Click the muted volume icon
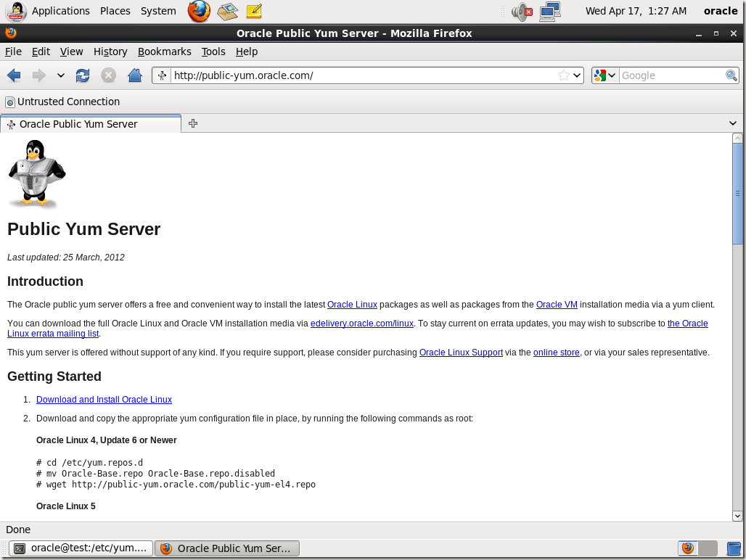This screenshot has width=746, height=560. click(x=522, y=12)
